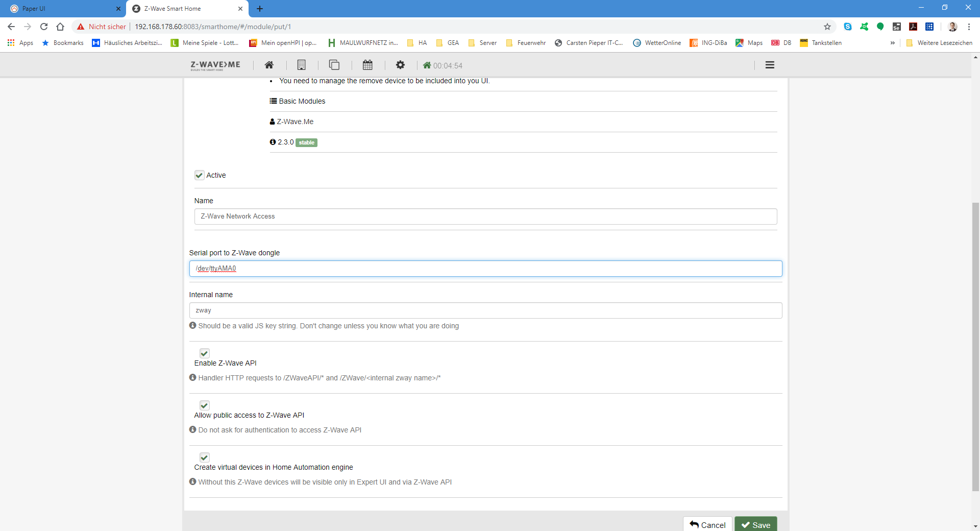
Task: Go to the browser home page
Action: pos(60,27)
